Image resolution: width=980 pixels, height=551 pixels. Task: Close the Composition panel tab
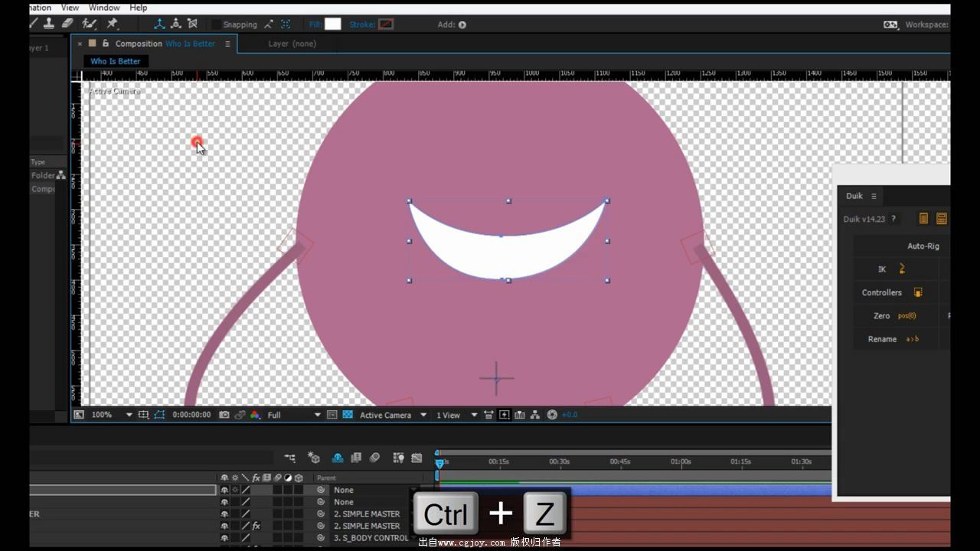pyautogui.click(x=80, y=44)
